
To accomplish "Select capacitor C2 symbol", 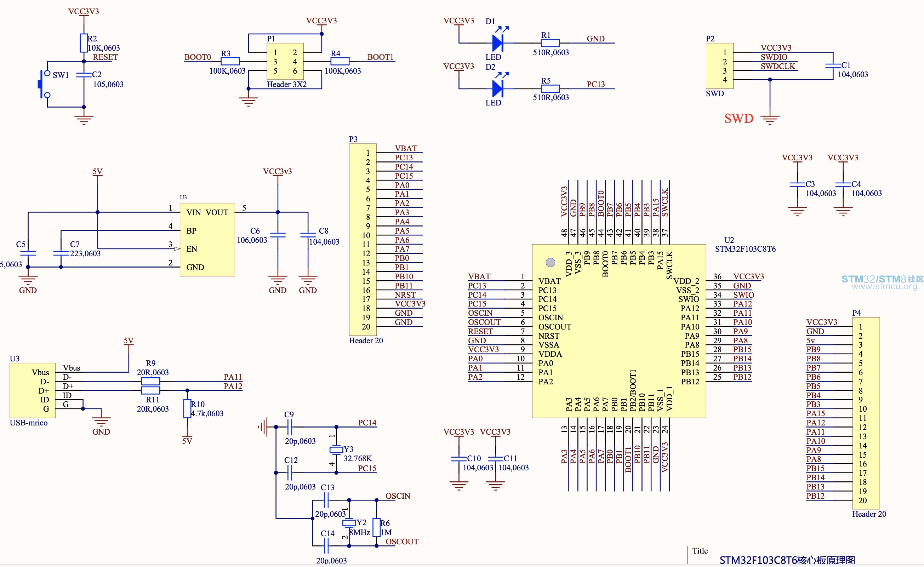I will [x=84, y=75].
